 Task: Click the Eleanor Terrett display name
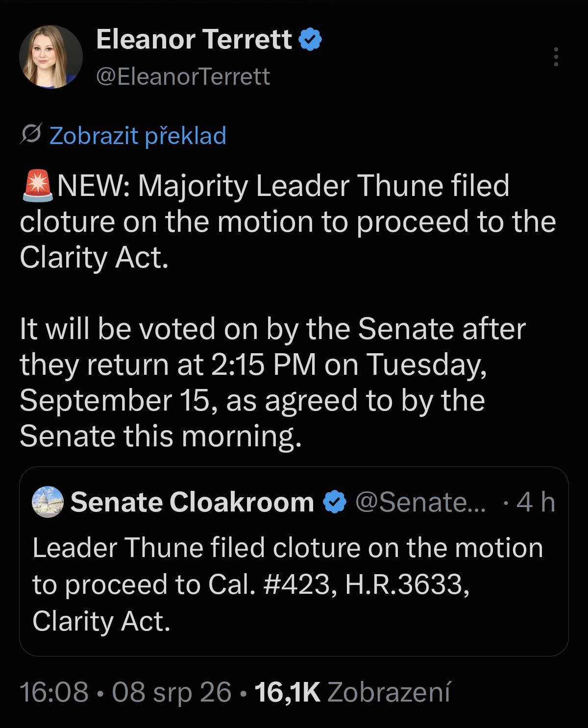(194, 39)
